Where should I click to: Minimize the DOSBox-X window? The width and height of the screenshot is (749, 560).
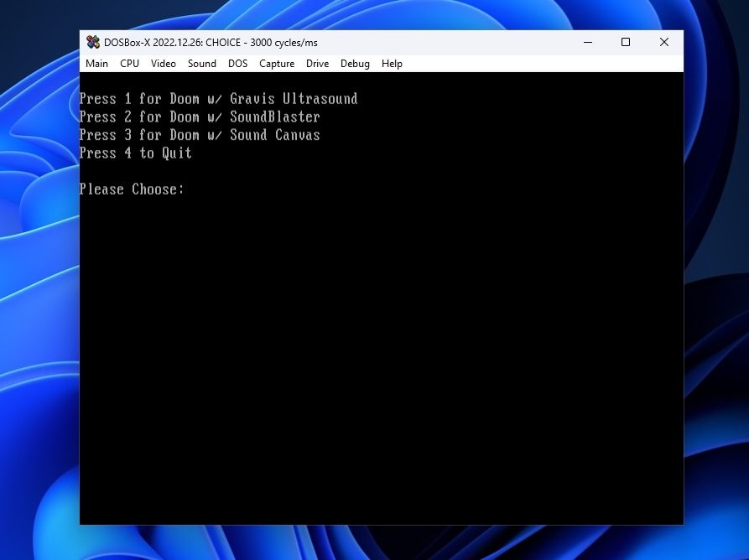click(588, 42)
